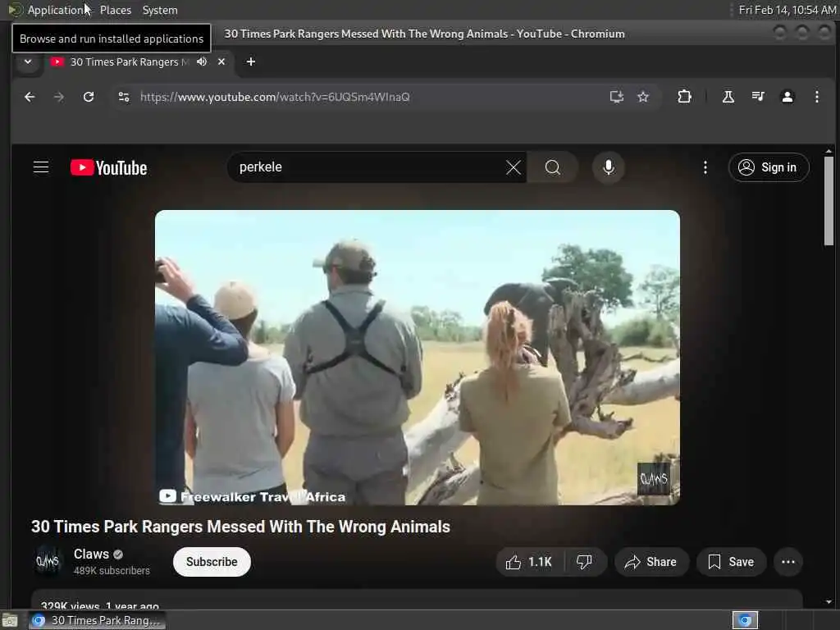Open YouTube settings three-dot menu
This screenshot has height=630, width=840.
[x=705, y=167]
